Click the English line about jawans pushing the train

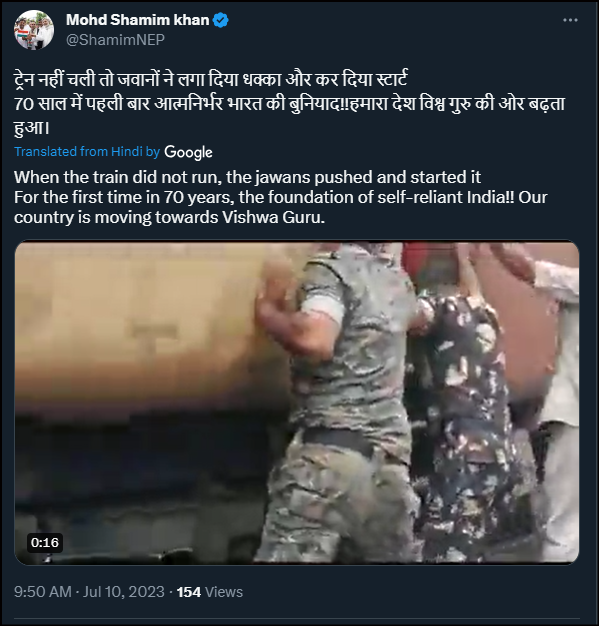click(248, 177)
